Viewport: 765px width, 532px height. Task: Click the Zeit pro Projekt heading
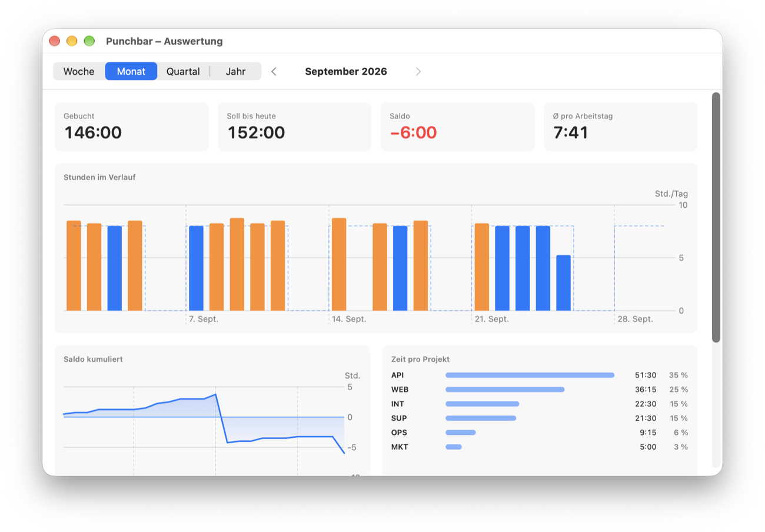pos(420,359)
